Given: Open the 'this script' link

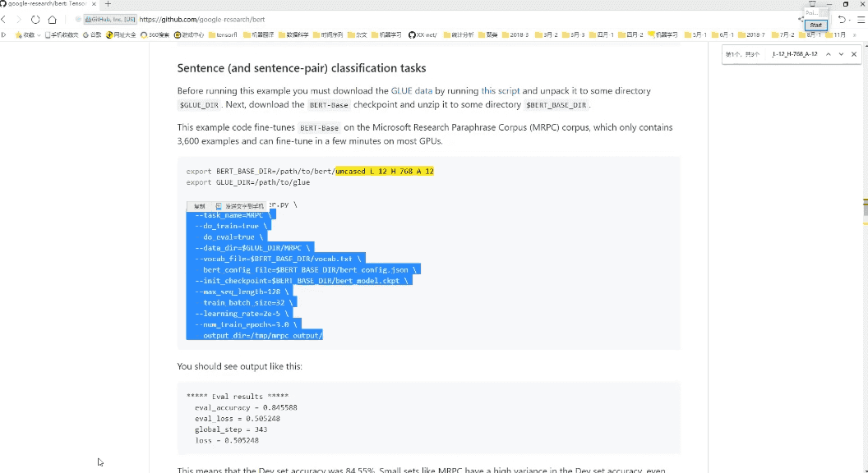Looking at the screenshot, I should click(500, 91).
